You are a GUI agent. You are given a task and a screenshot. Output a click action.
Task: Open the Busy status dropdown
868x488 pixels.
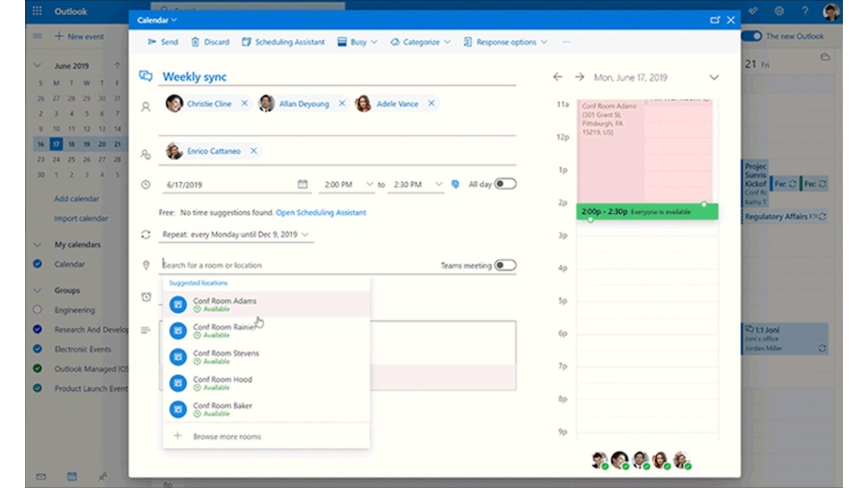tap(363, 42)
